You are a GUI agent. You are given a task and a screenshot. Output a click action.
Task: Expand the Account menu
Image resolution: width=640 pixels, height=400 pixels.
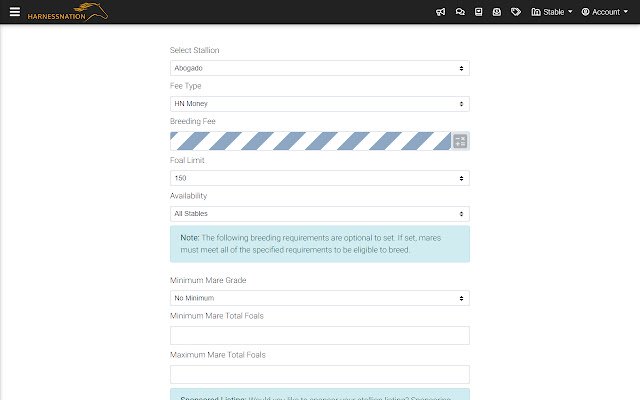pos(604,12)
